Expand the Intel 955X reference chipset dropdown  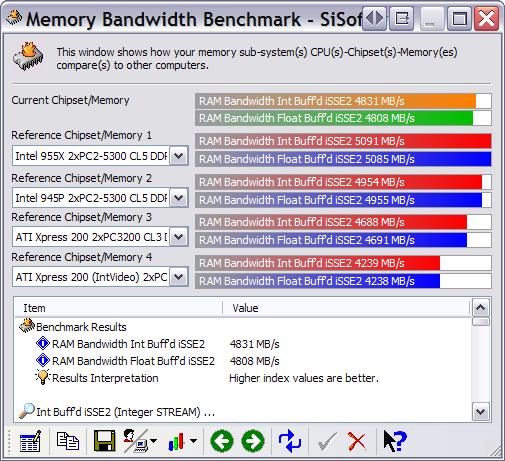179,156
